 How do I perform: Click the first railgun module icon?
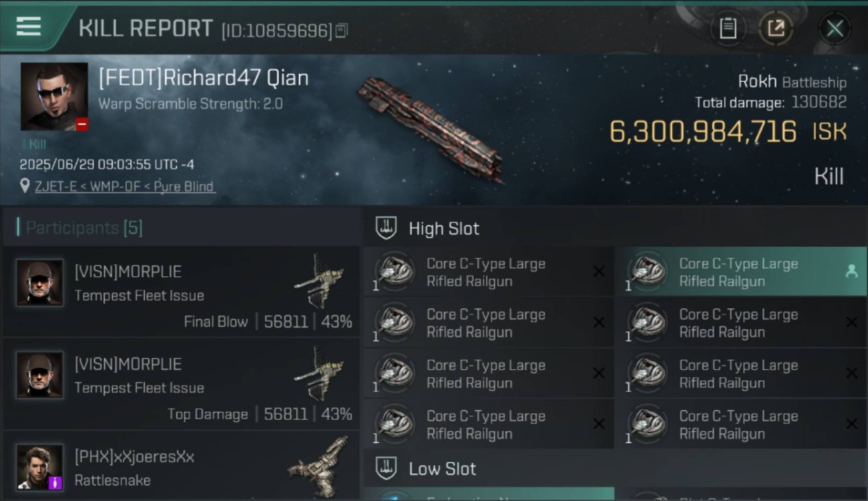click(395, 272)
